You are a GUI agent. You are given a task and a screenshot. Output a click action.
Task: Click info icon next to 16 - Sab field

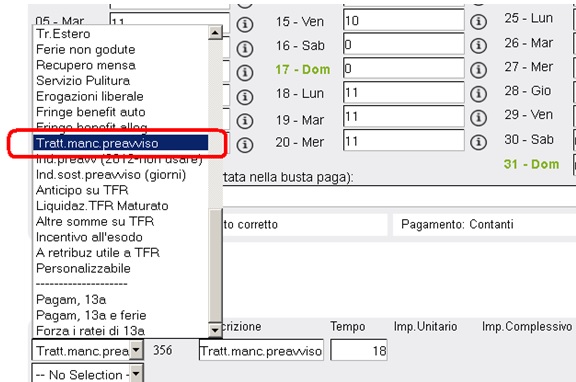(478, 46)
